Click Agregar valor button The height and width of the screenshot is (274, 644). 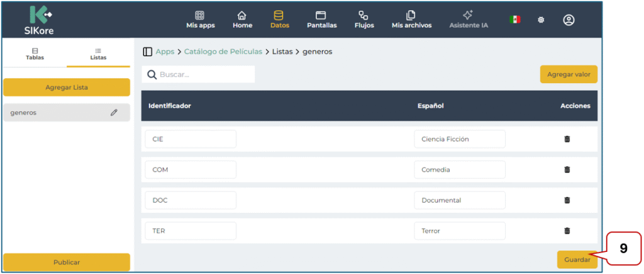pos(569,74)
